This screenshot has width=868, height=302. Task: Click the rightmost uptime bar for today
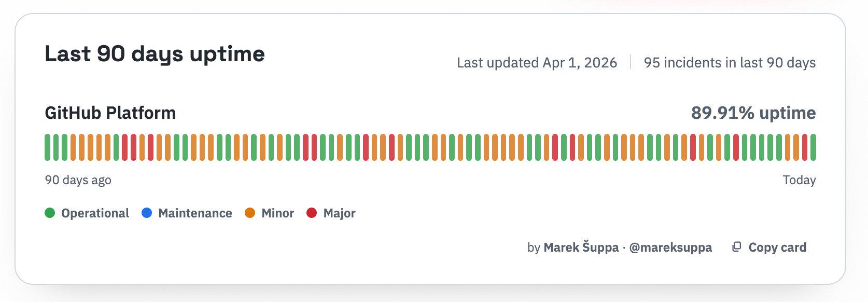(x=813, y=147)
